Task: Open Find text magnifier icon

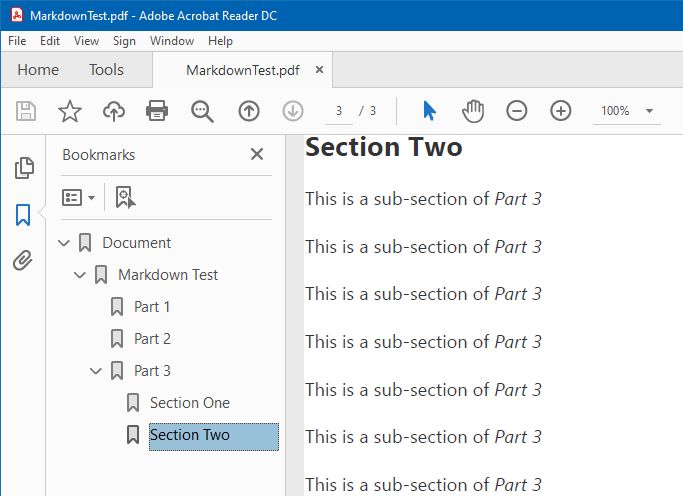Action: (202, 111)
